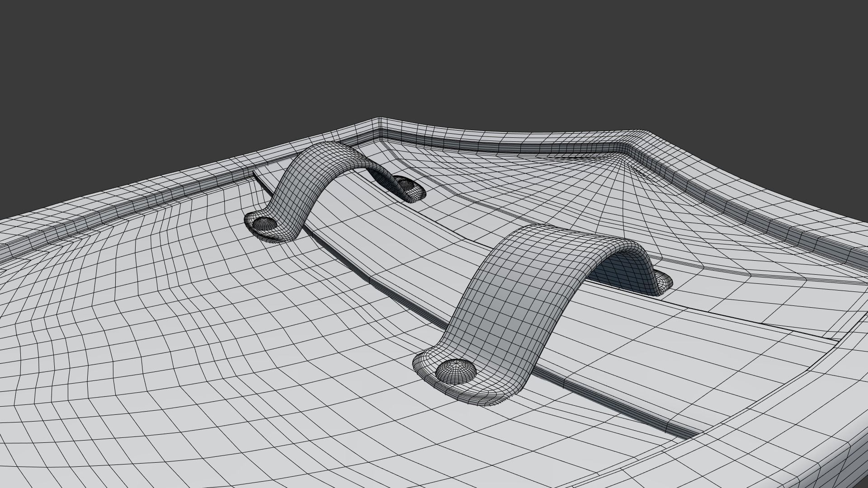
Task: Select the left rivet of the rear handle
Action: click(x=264, y=223)
